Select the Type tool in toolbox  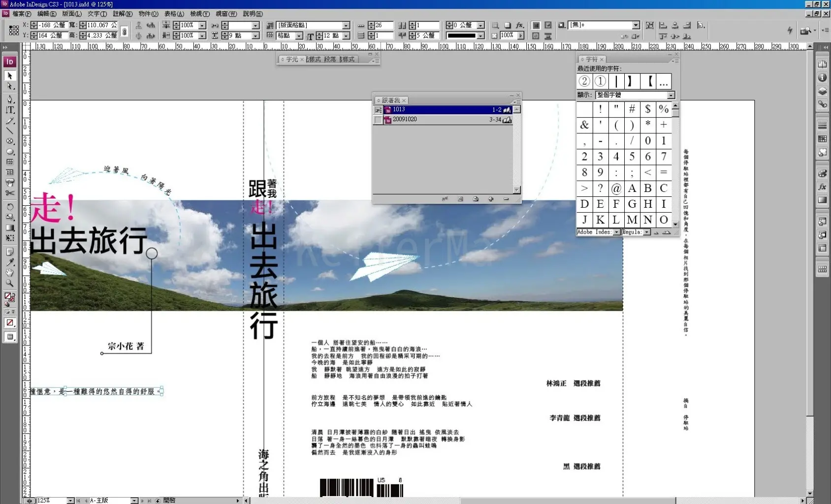(x=10, y=110)
